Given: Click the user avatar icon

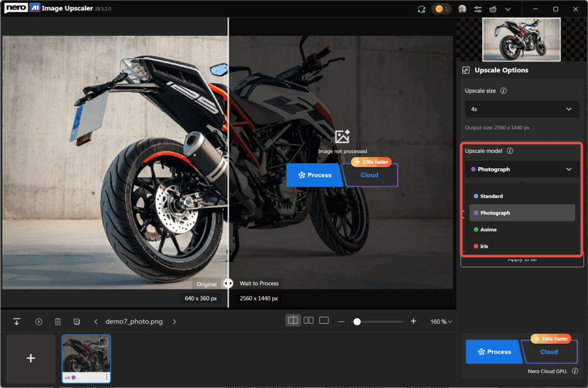Looking at the screenshot, I should tap(462, 9).
